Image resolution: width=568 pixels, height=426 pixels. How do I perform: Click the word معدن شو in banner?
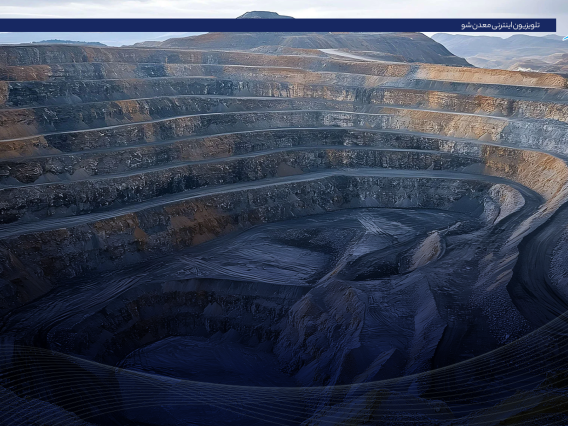coord(476,25)
